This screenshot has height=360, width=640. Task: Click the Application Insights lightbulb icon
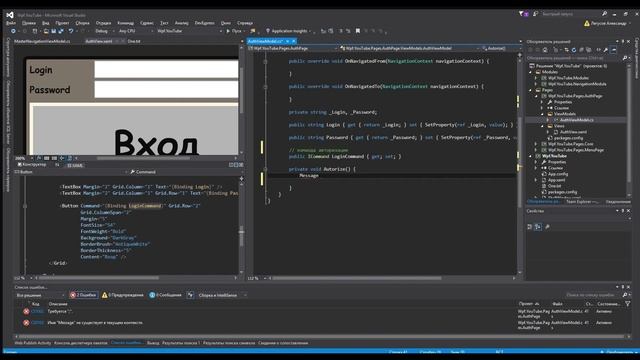(x=268, y=31)
